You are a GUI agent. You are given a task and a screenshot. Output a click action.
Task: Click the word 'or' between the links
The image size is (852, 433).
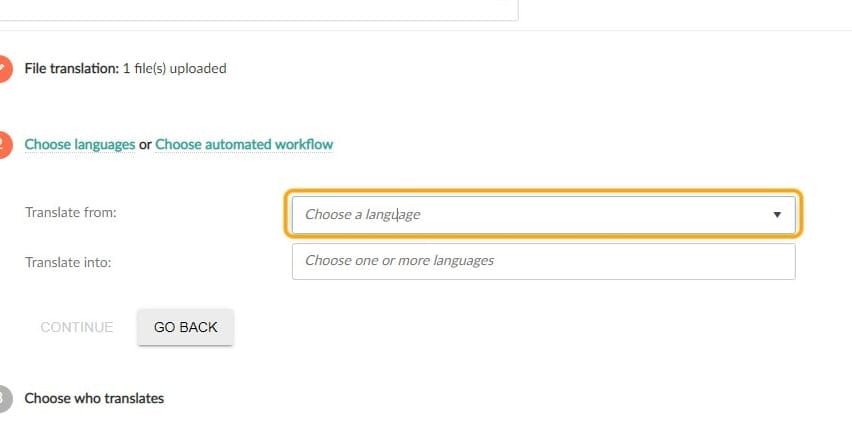[145, 144]
